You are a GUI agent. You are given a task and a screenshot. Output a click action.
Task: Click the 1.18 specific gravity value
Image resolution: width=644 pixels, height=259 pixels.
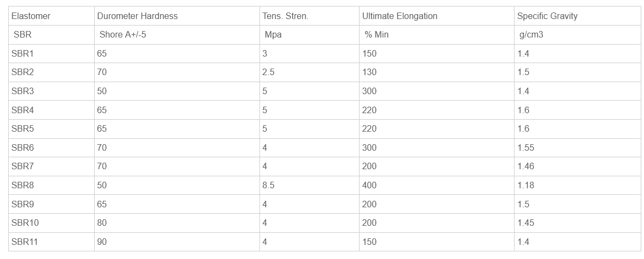click(x=525, y=185)
